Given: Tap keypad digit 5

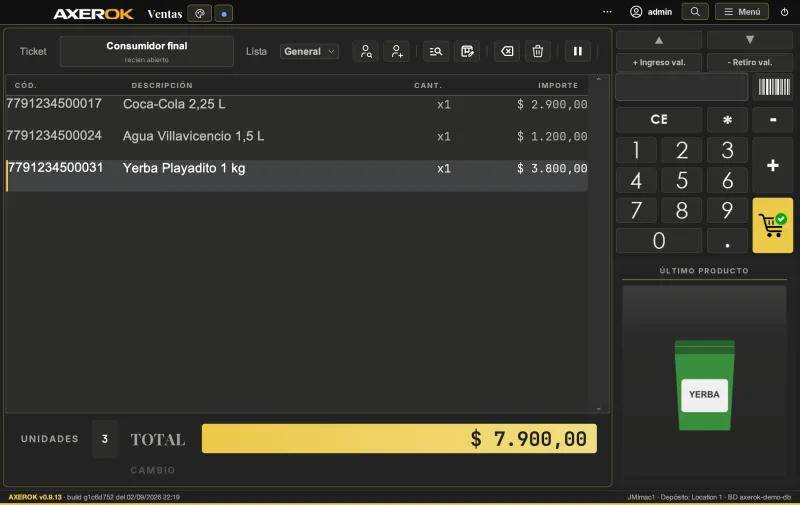Looking at the screenshot, I should click(682, 180).
